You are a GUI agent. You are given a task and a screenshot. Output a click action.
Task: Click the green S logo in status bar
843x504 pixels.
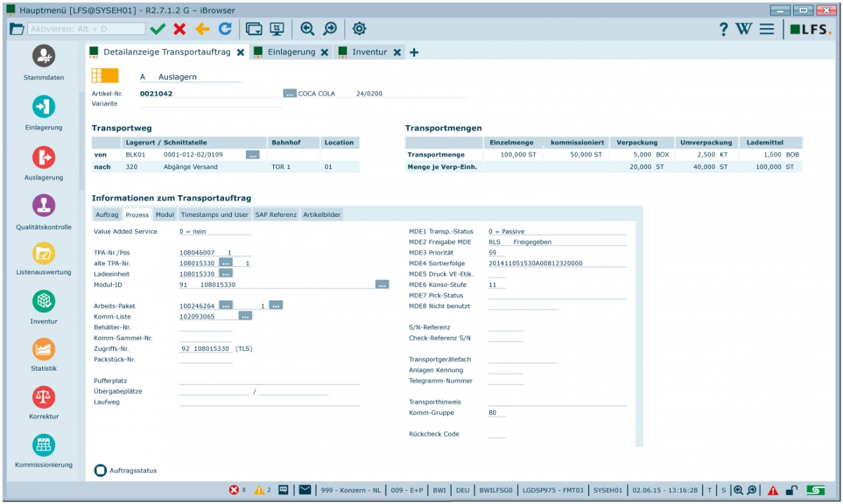[x=816, y=490]
